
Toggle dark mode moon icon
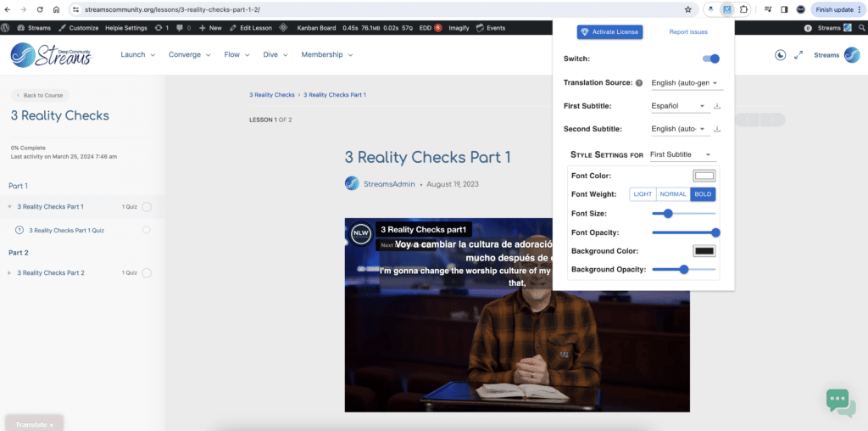(x=780, y=55)
